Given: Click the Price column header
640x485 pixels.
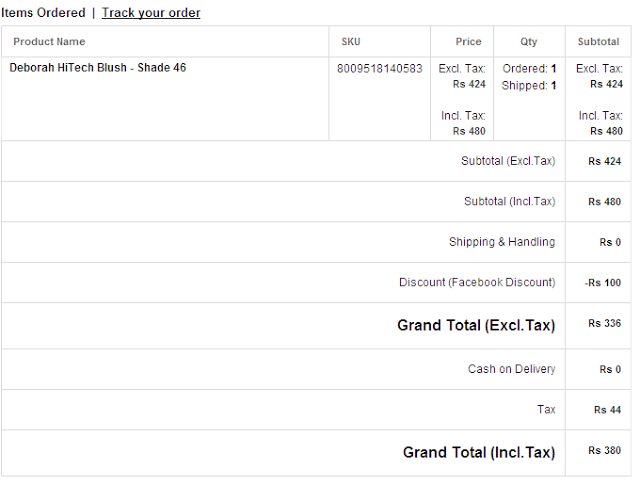Looking at the screenshot, I should 468,42.
